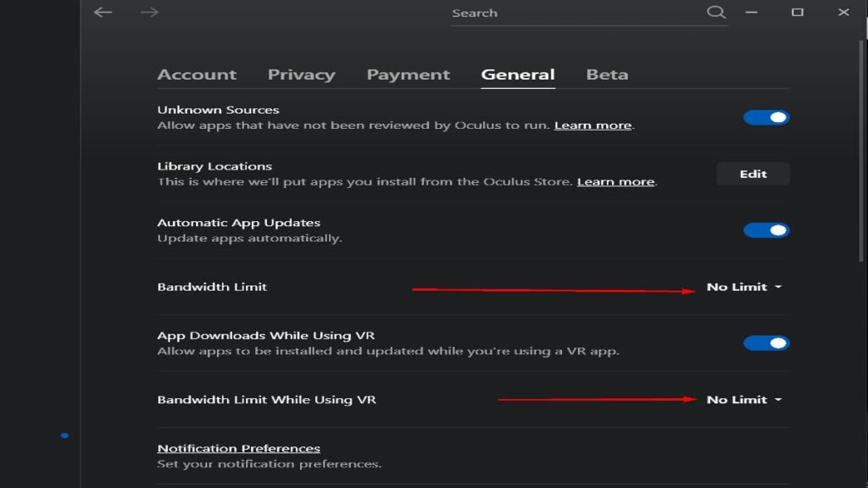This screenshot has width=868, height=488.
Task: Open Learn more about Unknown Sources
Action: [x=593, y=125]
